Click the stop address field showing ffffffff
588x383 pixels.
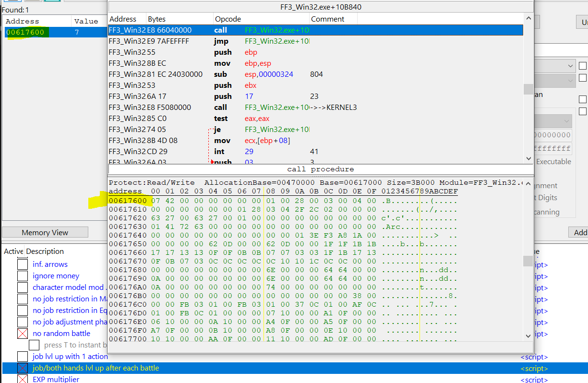tap(552, 148)
